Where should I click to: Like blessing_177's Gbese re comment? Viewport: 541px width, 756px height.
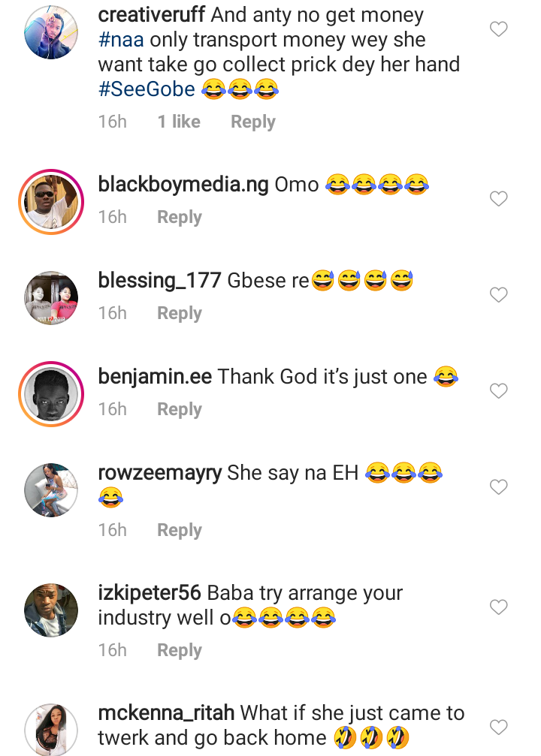498,295
